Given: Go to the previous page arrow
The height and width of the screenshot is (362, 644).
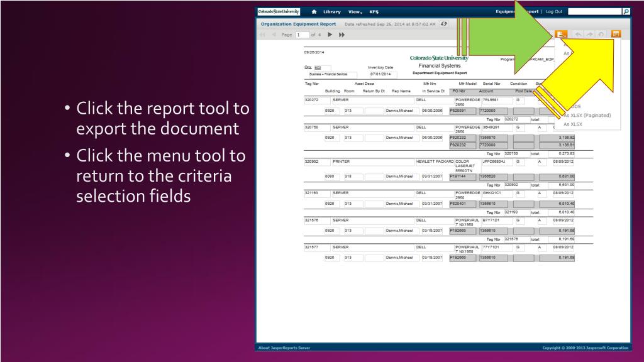Looking at the screenshot, I should tap(274, 35).
